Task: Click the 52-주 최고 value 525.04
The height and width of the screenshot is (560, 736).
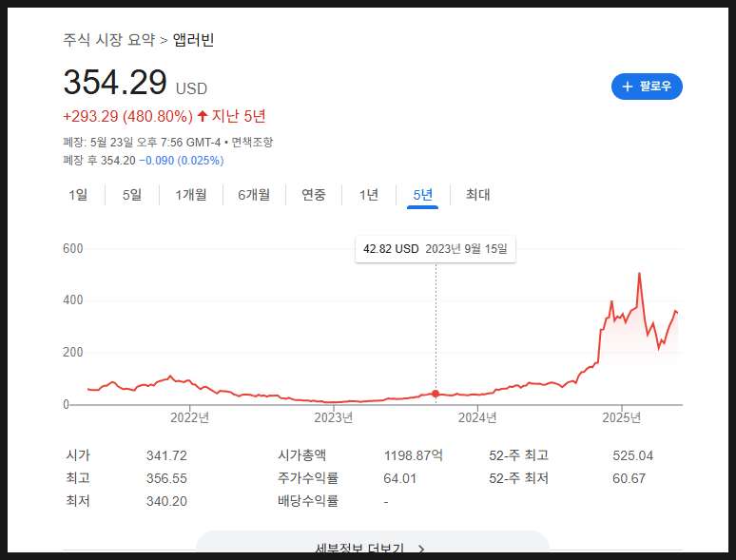Action: tap(632, 455)
